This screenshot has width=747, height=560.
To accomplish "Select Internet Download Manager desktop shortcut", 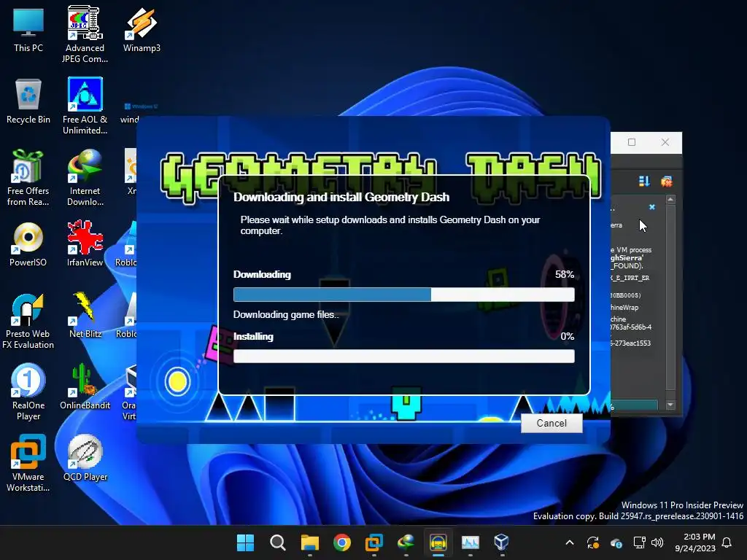I will 85,178.
